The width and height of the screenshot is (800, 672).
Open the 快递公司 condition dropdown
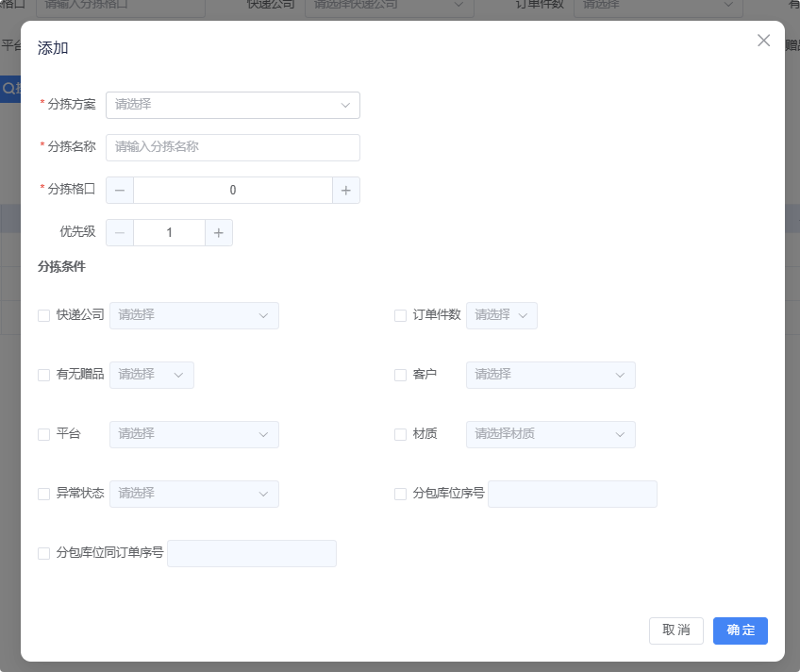click(194, 315)
